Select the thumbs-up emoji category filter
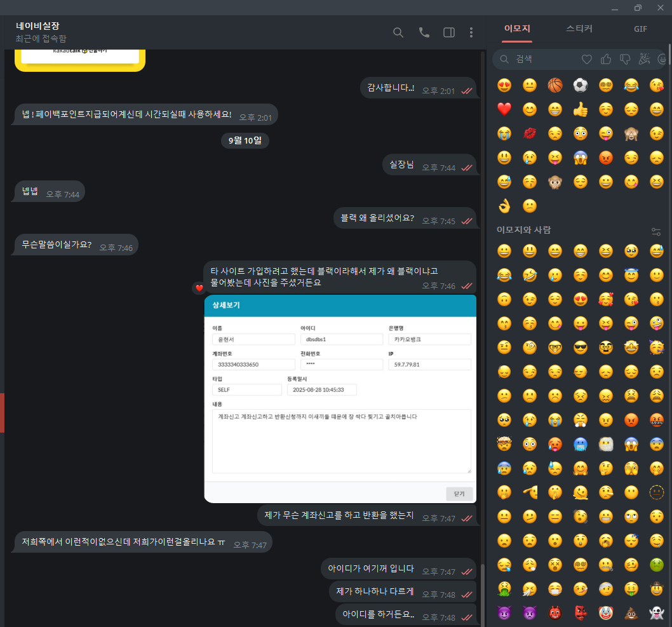The width and height of the screenshot is (672, 627). click(606, 59)
